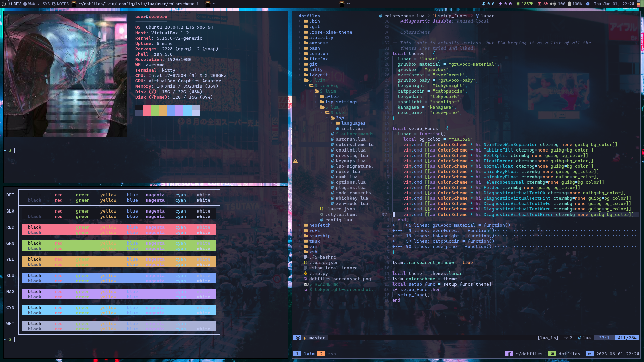
Task: Open config.lua in the file tree
Action: click(336, 220)
